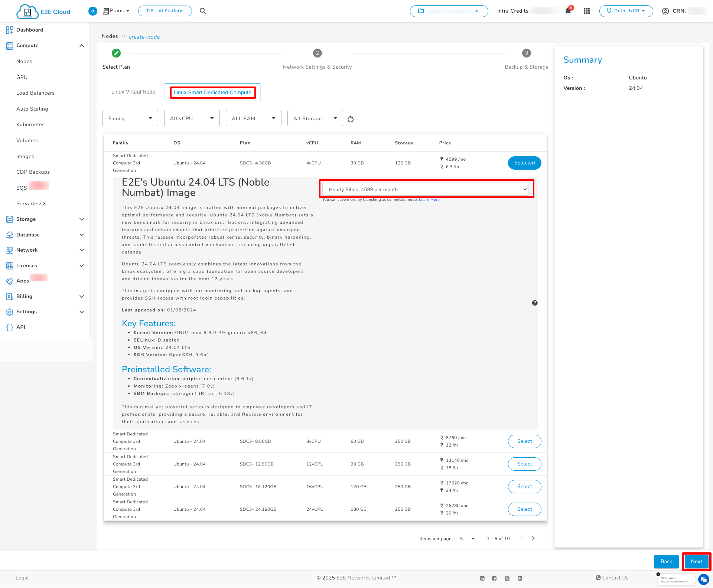Click the help question-mark icon
This screenshot has width=713, height=588.
pyautogui.click(x=535, y=303)
